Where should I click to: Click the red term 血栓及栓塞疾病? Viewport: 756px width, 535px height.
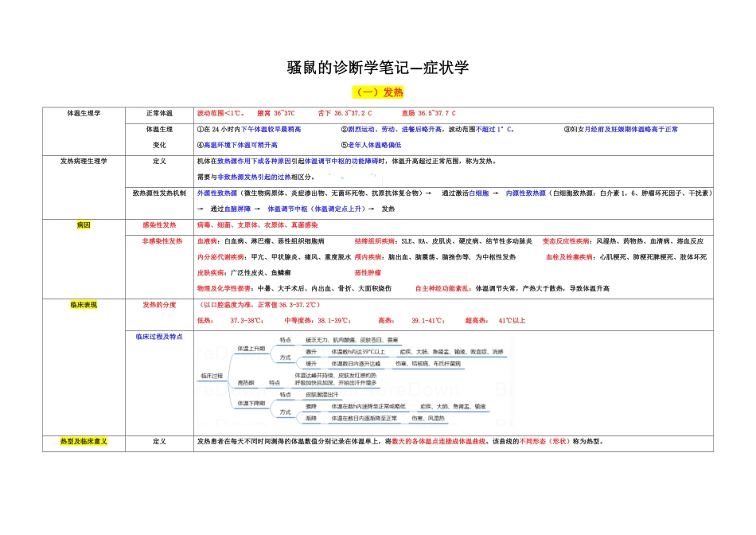click(569, 257)
